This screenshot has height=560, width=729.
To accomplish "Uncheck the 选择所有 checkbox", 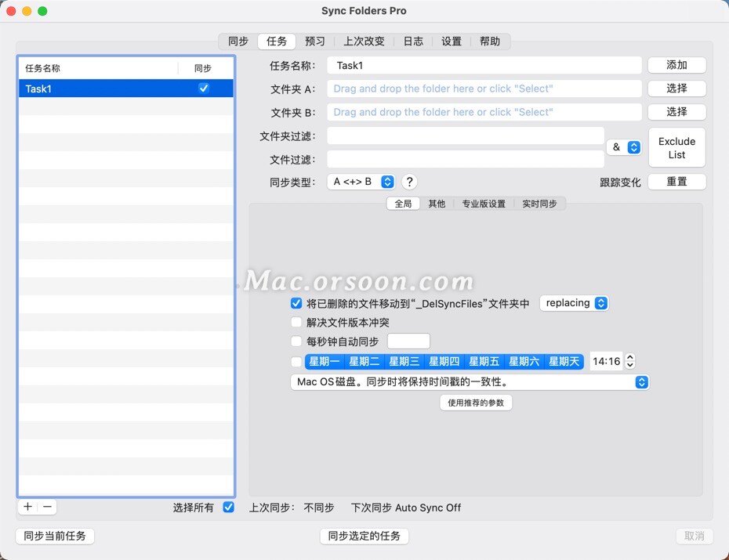I will [228, 508].
